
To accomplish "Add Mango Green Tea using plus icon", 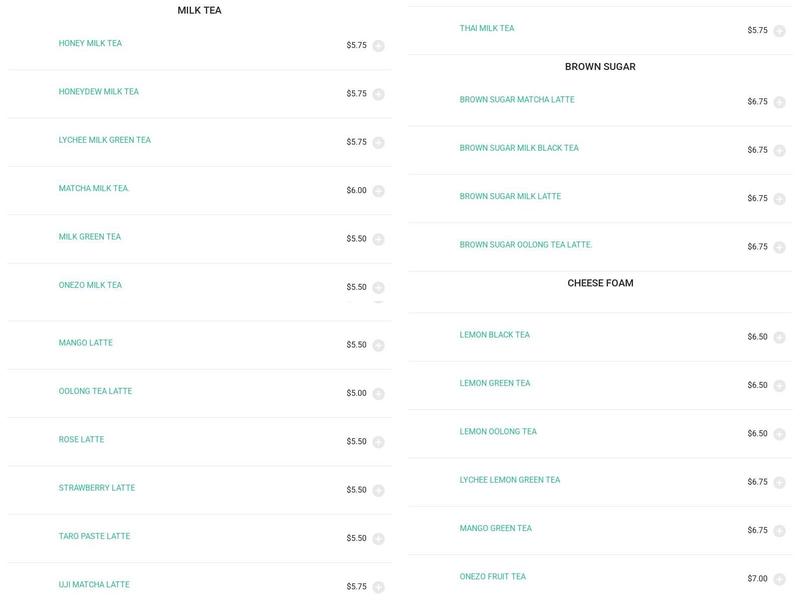I will click(779, 531).
